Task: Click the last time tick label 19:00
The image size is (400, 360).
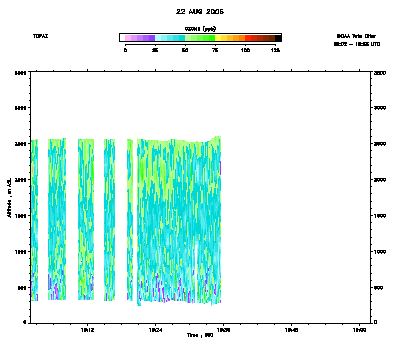Action: (360, 330)
